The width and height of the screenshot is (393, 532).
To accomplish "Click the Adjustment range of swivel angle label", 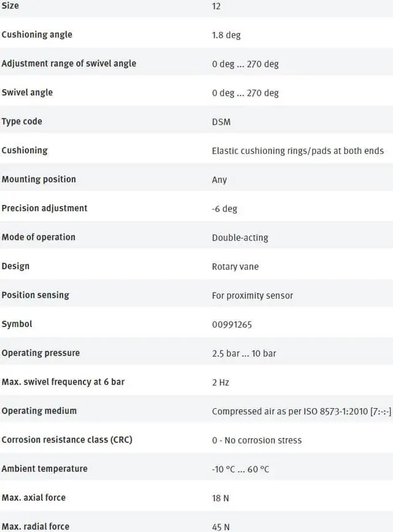I will pyautogui.click(x=69, y=63).
